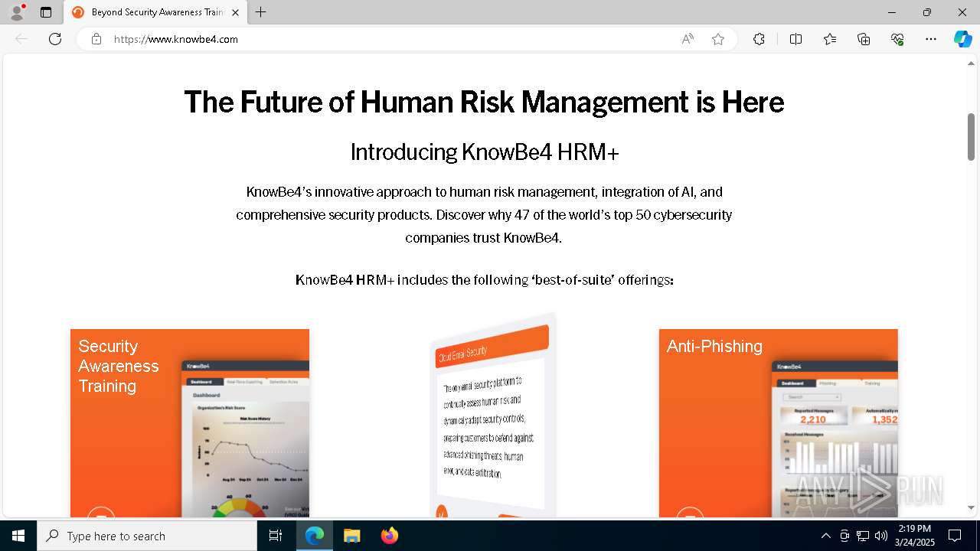
Task: Click the taskbar search box
Action: click(x=147, y=536)
